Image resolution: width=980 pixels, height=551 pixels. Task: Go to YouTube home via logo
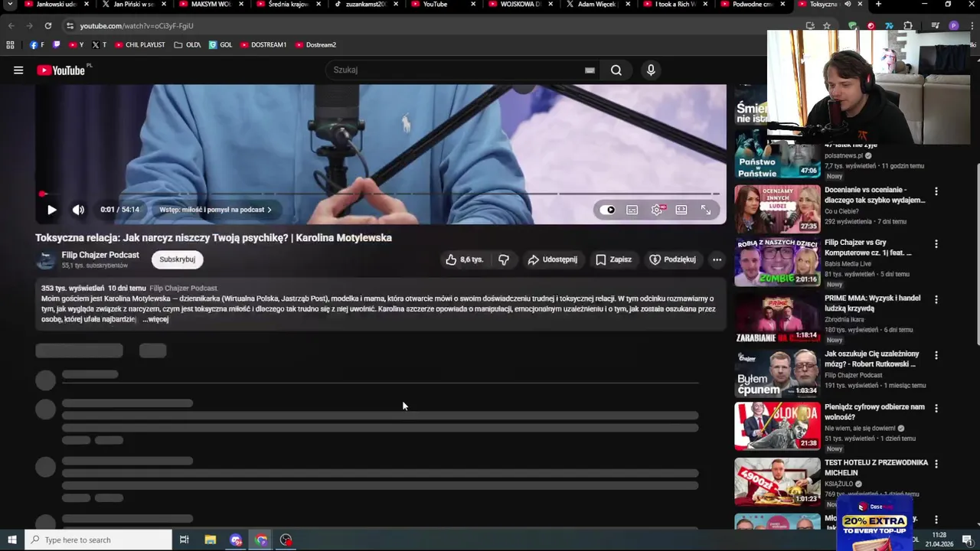[x=61, y=70]
